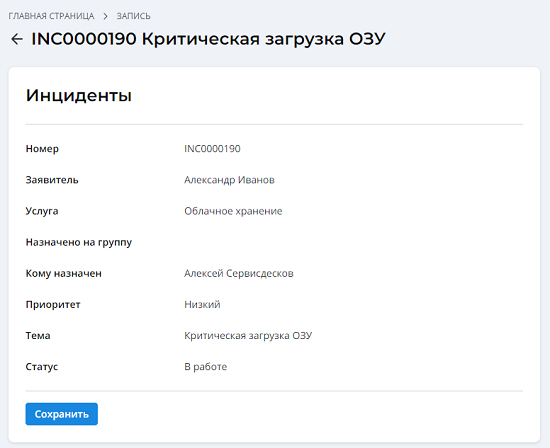Click the empty Назначено на группу field
The width and height of the screenshot is (550, 448).
click(x=353, y=242)
